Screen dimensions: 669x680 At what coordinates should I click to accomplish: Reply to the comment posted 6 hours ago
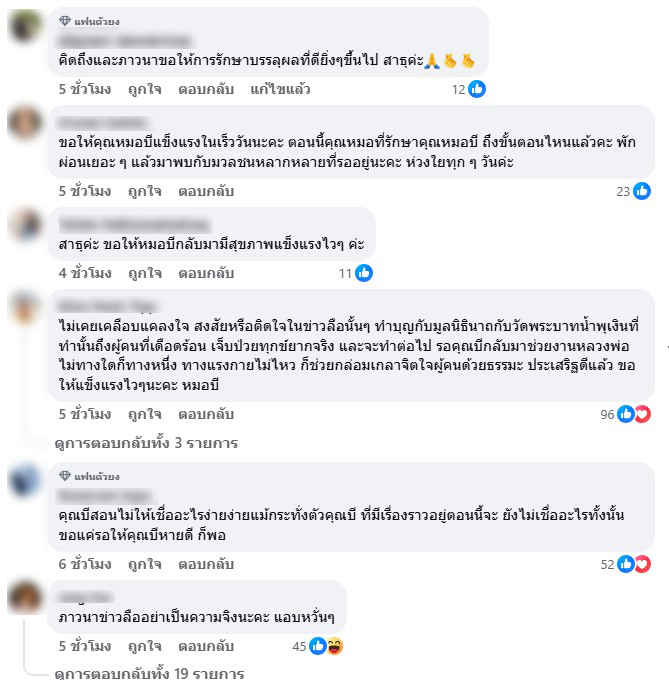206,564
